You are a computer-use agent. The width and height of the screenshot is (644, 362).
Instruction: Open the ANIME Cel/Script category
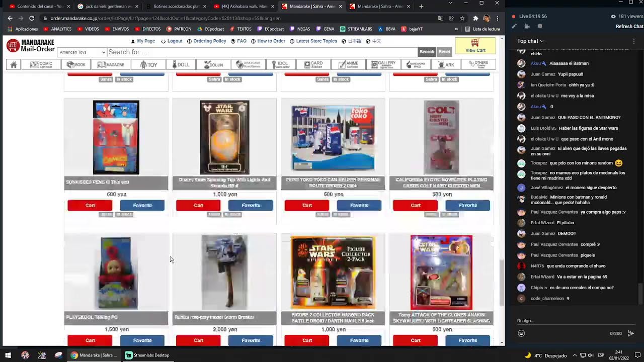point(348,64)
